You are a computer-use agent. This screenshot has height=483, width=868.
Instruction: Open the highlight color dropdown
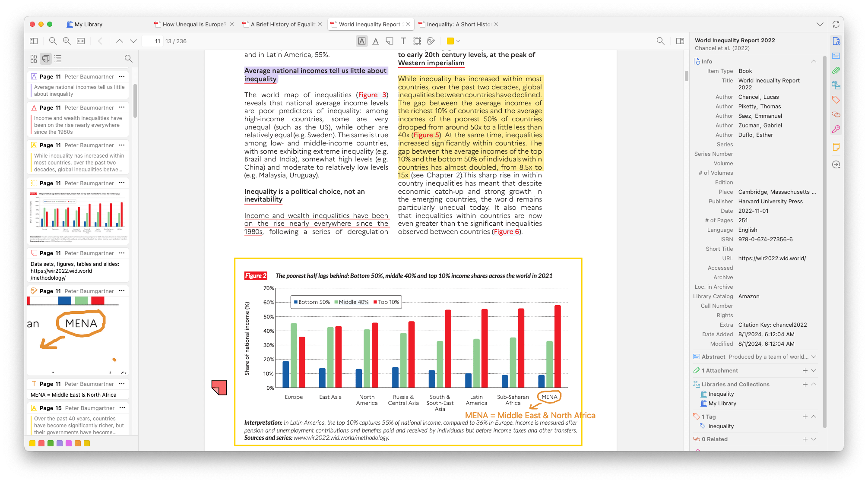tap(458, 41)
